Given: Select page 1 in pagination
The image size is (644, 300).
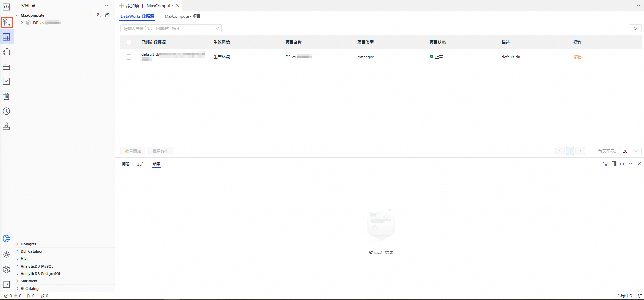Looking at the screenshot, I should pos(570,151).
